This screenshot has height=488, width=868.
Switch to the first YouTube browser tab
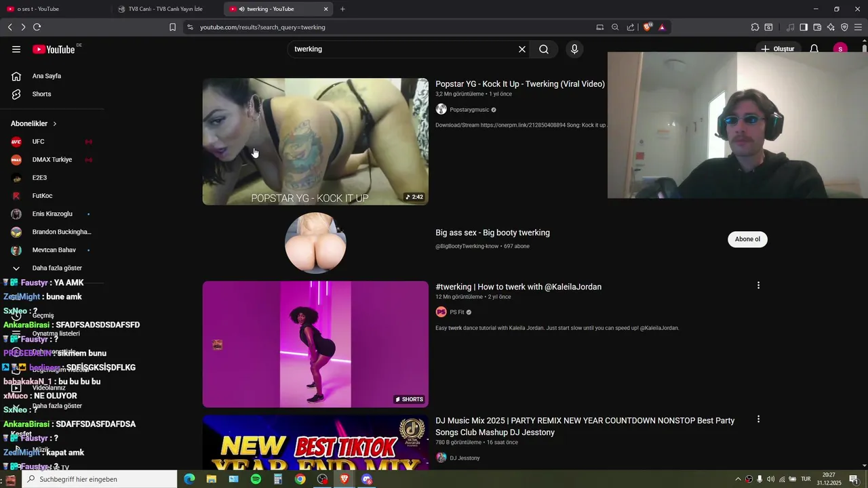(54, 9)
